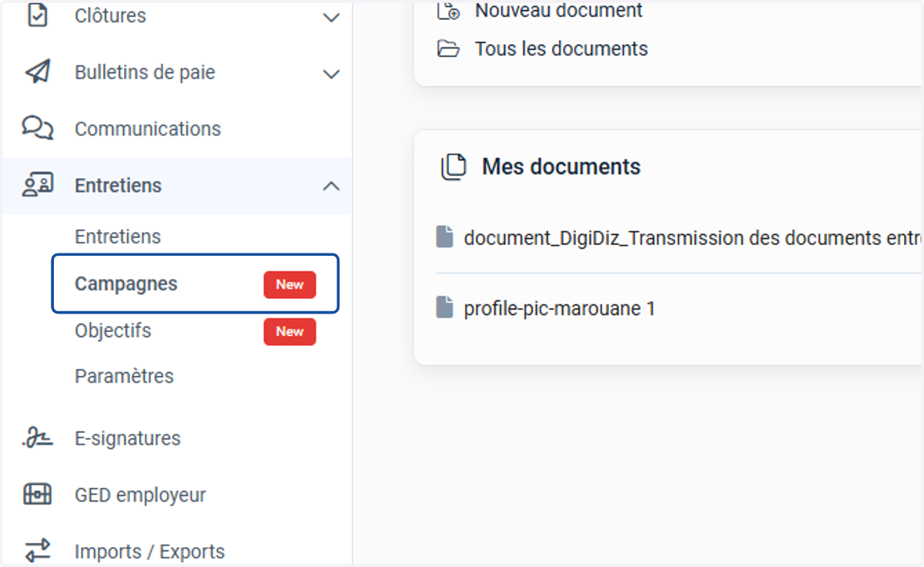The height and width of the screenshot is (567, 924).
Task: Click the Nouveau document icon
Action: pos(448,11)
